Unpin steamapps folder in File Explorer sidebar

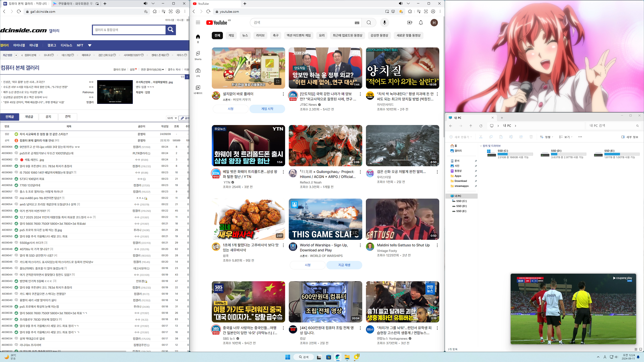tap(476, 186)
